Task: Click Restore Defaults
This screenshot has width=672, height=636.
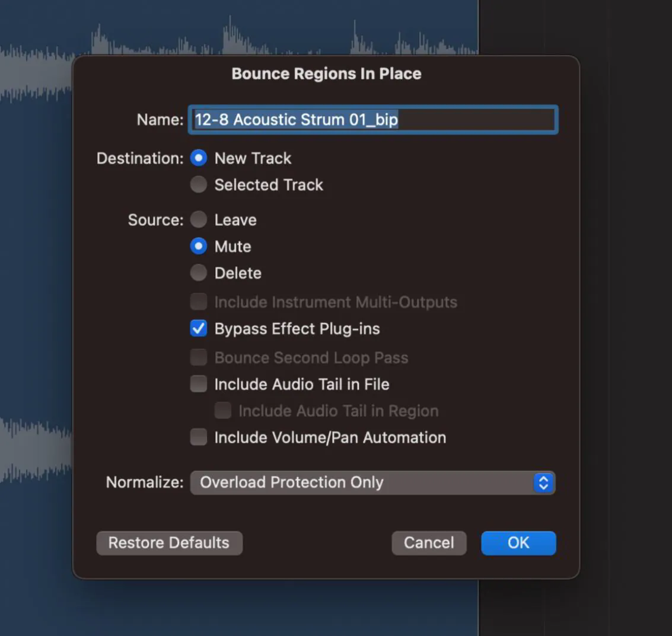Action: (x=169, y=542)
